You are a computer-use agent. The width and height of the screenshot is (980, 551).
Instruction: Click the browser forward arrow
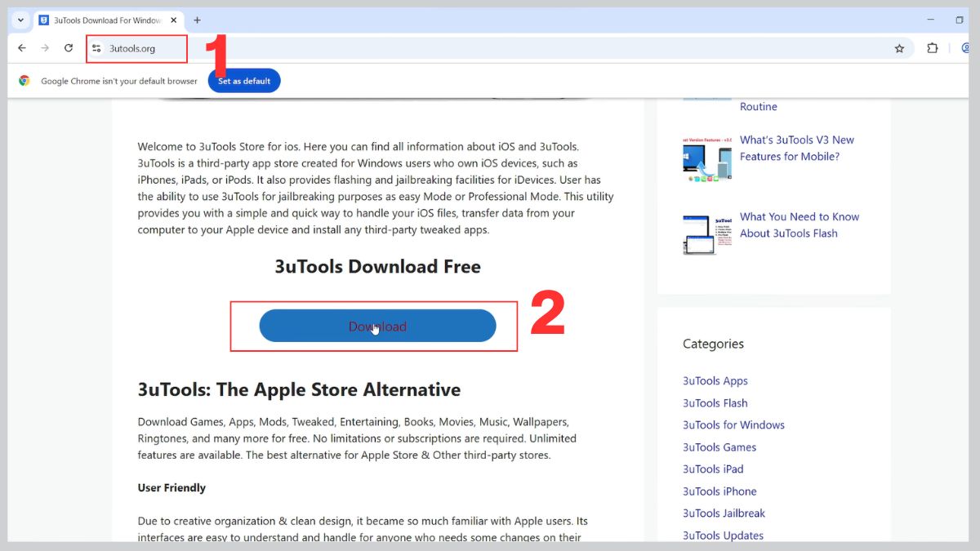coord(45,48)
